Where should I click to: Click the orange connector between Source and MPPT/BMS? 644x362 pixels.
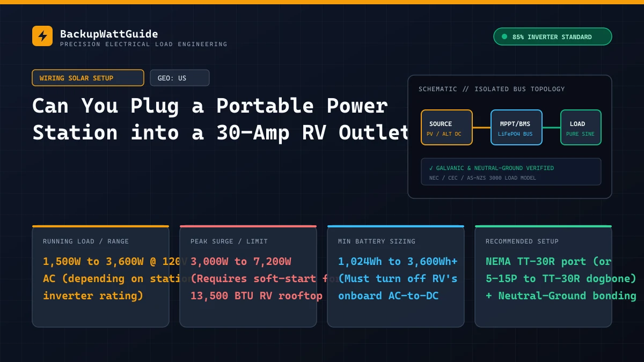481,128
